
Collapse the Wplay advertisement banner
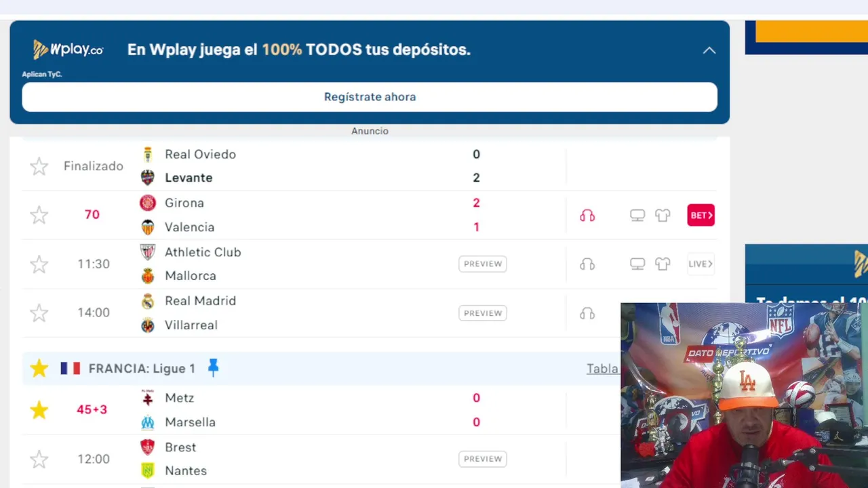click(709, 50)
